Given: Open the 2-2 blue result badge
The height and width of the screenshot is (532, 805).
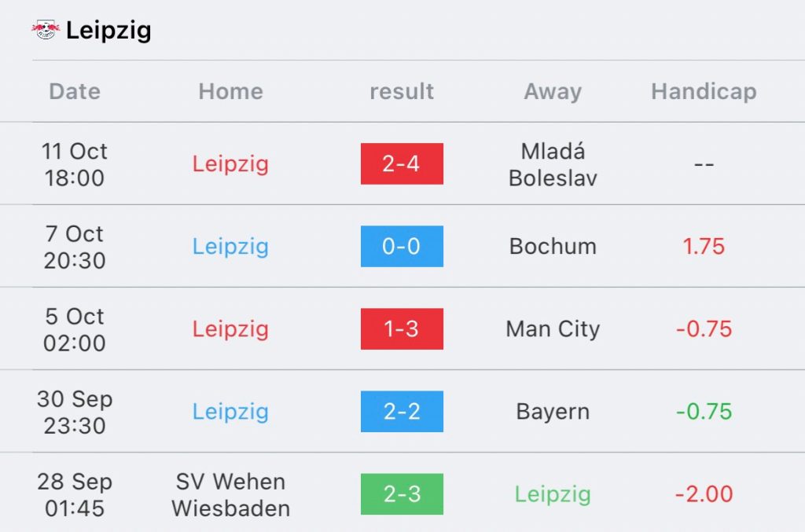Looking at the screenshot, I should pyautogui.click(x=402, y=412).
